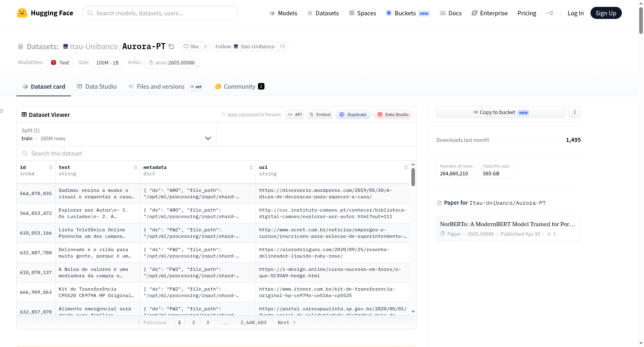Click the Log In link

tap(576, 13)
